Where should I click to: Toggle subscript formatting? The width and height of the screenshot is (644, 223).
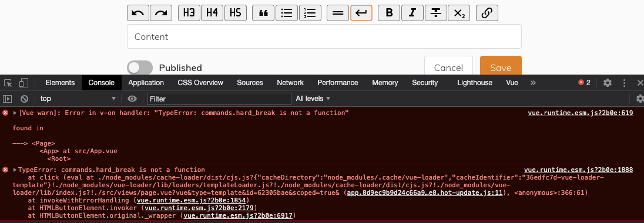coord(459,13)
